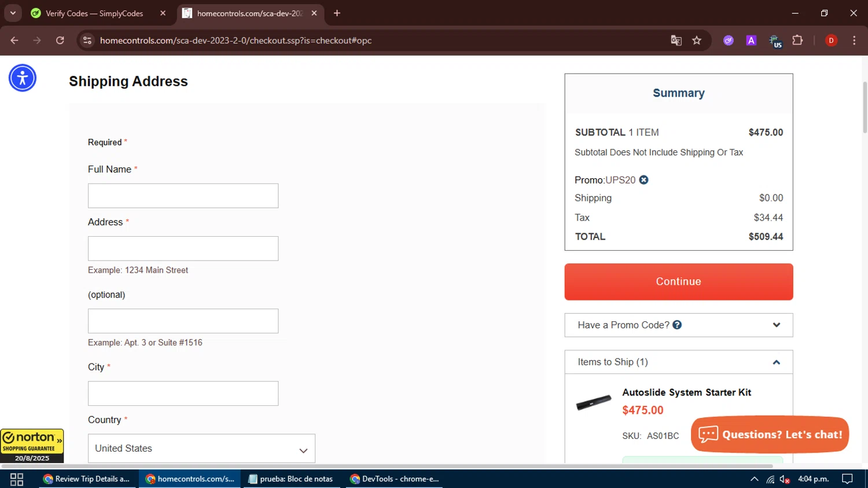Image resolution: width=868 pixels, height=488 pixels.
Task: Click the $475.00 product price text
Action: click(x=643, y=410)
